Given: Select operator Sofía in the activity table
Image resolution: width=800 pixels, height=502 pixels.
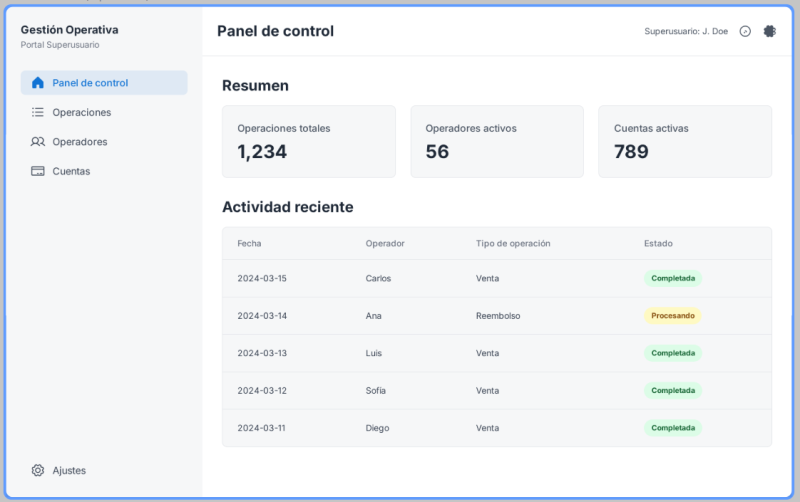Looking at the screenshot, I should pyautogui.click(x=376, y=391).
